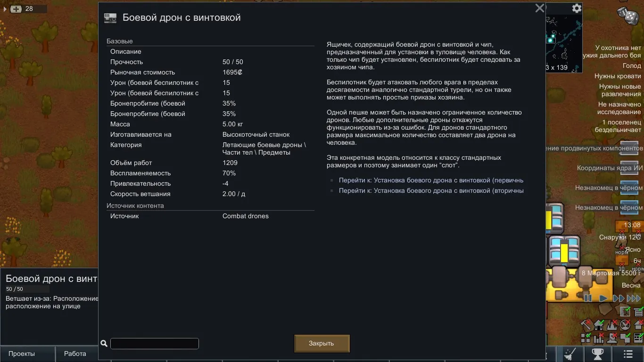Follow link to secondary drone installation
Screen dimensions: 644x362
[431, 190]
